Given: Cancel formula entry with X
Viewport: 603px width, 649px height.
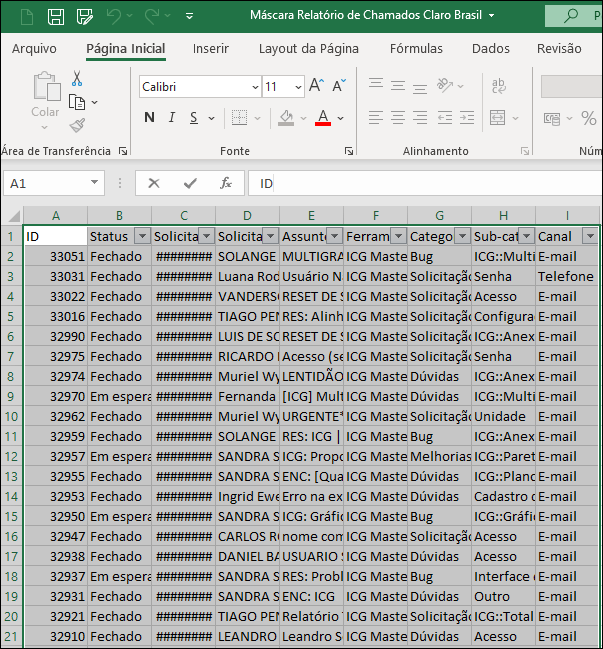Looking at the screenshot, I should [x=154, y=183].
